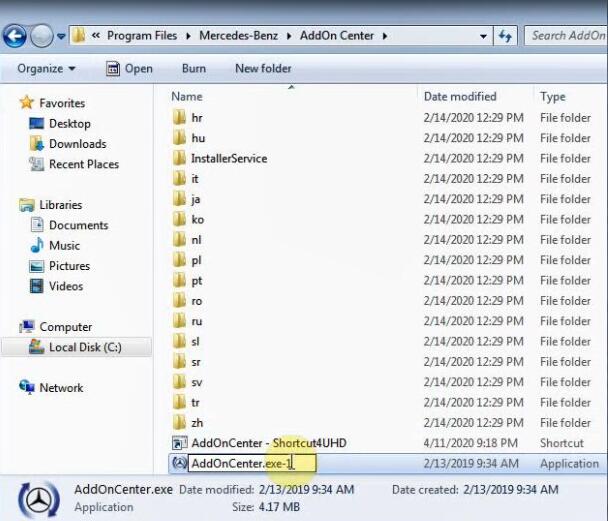
Task: Click the greyed-out Forward navigation button
Action: pyautogui.click(x=41, y=36)
